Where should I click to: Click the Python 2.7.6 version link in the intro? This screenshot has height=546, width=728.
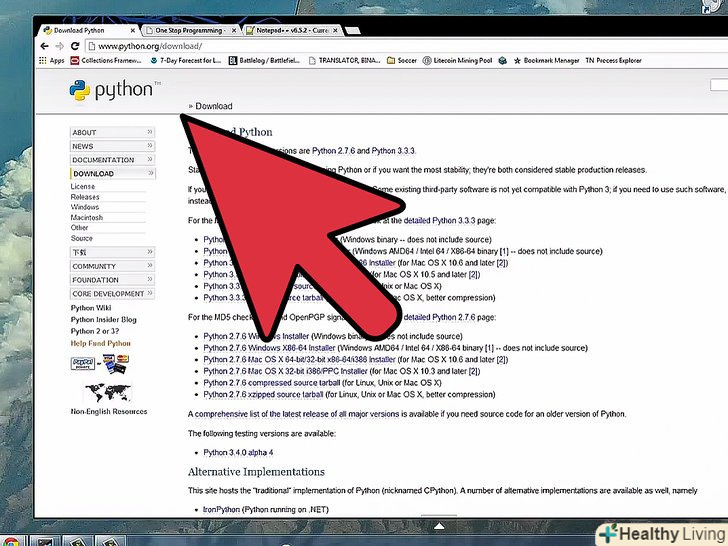point(333,151)
